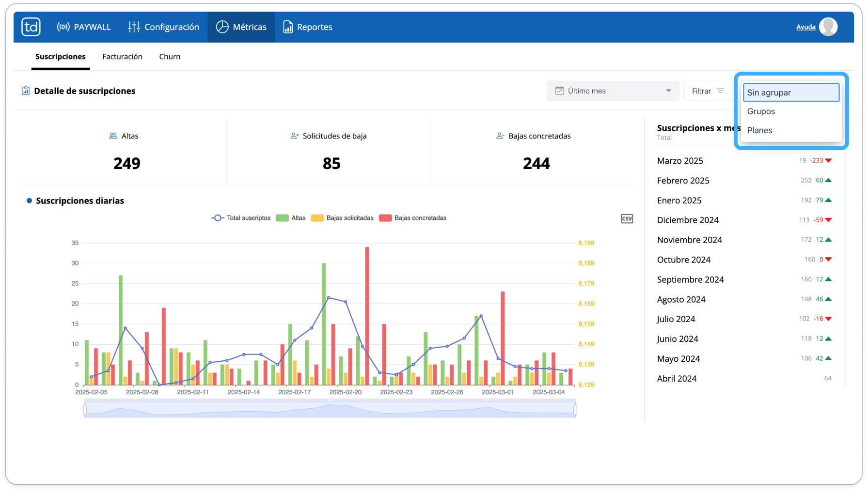Click the Métricas pie chart icon
This screenshot has height=492, width=868.
(x=222, y=27)
